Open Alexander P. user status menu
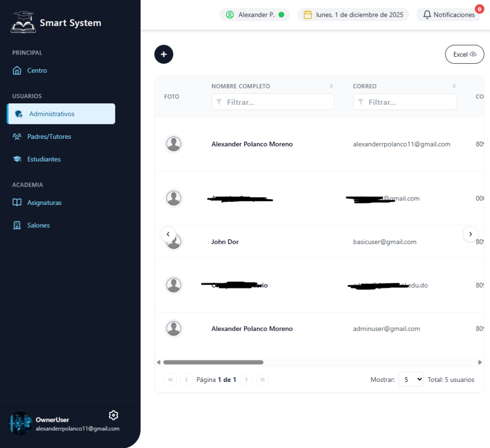 click(255, 15)
